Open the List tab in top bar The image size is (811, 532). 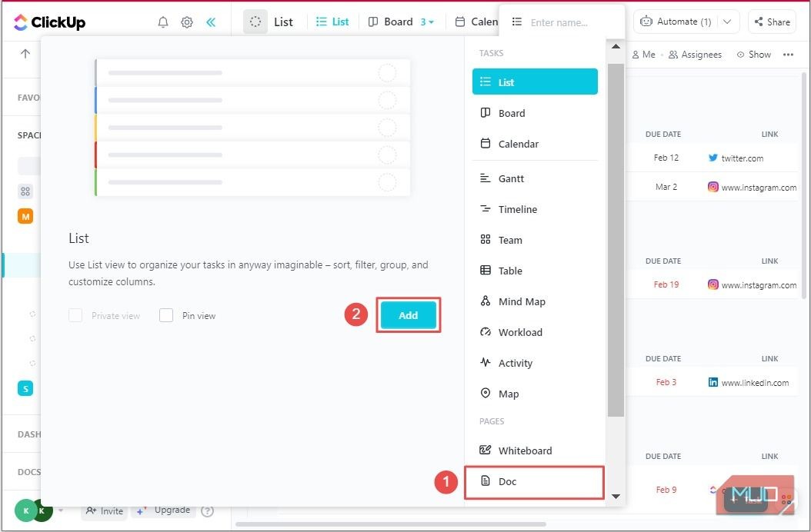332,22
